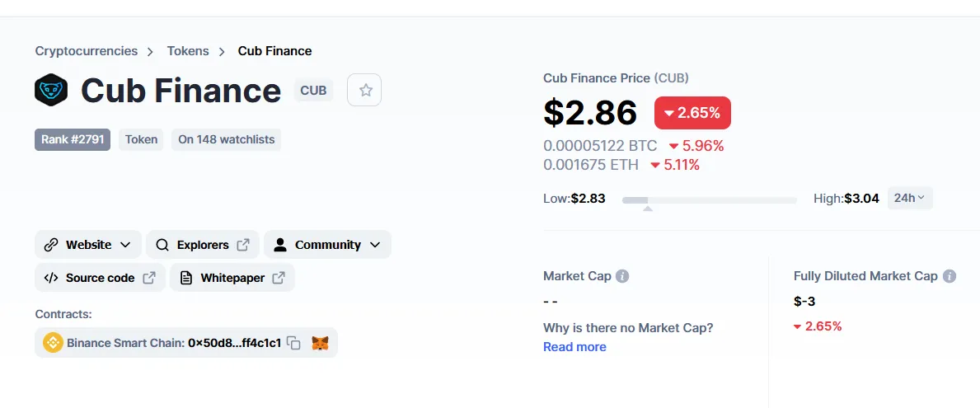This screenshot has height=408, width=980.
Task: Open Market Cap info tooltip icon
Action: [621, 276]
